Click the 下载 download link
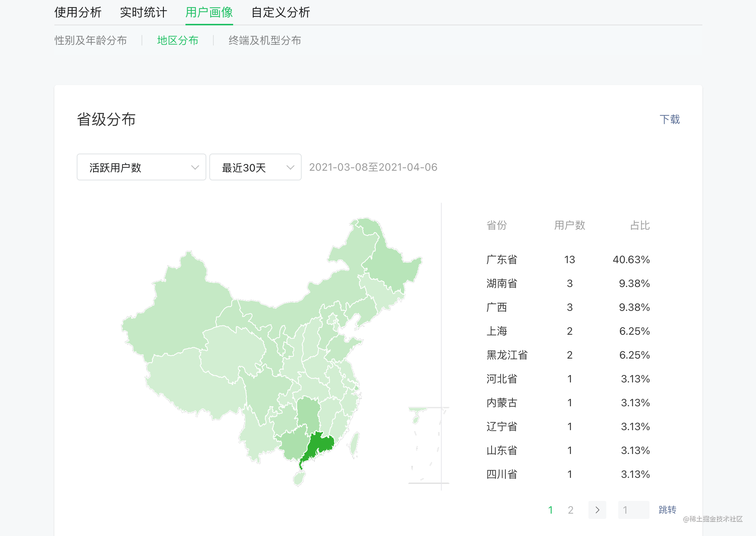The height and width of the screenshot is (536, 756). (669, 119)
